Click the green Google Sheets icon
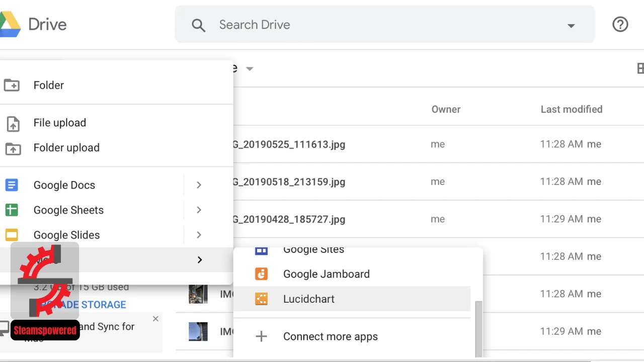 tap(11, 210)
